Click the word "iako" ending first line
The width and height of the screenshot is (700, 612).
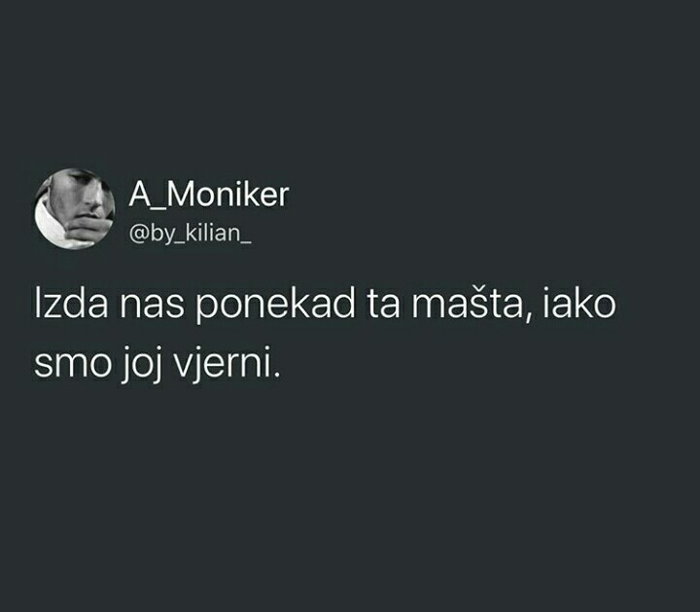pyautogui.click(x=579, y=304)
